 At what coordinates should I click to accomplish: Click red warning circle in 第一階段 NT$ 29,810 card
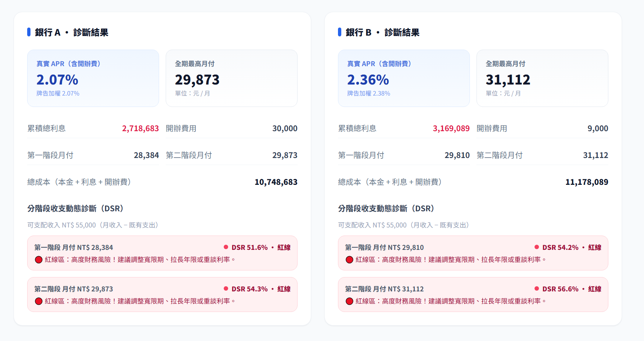(349, 260)
